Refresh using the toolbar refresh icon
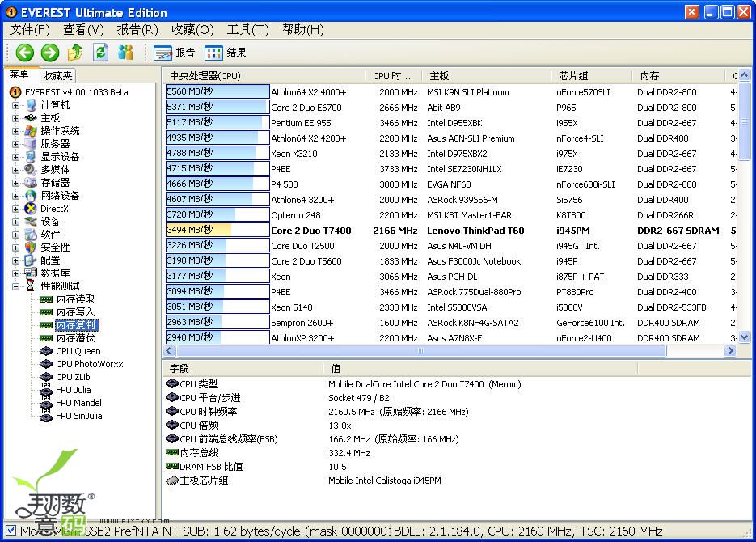 pyautogui.click(x=100, y=52)
